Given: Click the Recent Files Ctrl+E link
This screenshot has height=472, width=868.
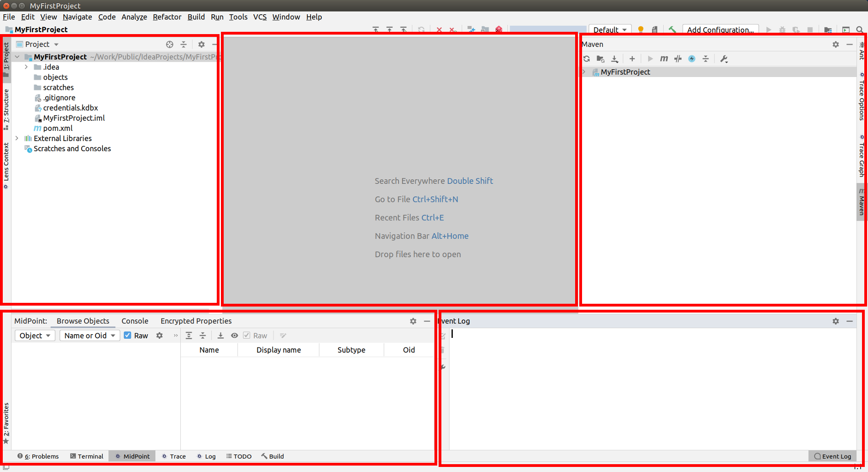Looking at the screenshot, I should point(409,217).
